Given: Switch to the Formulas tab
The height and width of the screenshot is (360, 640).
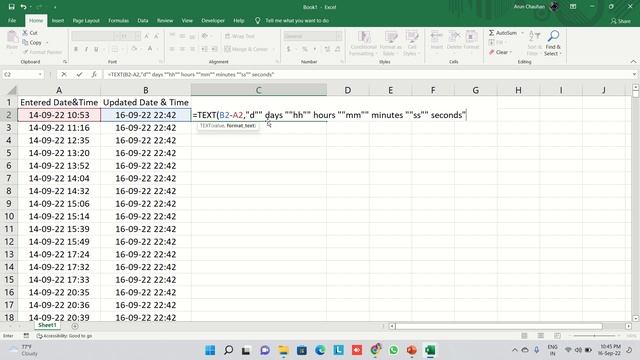Looking at the screenshot, I should (118, 20).
